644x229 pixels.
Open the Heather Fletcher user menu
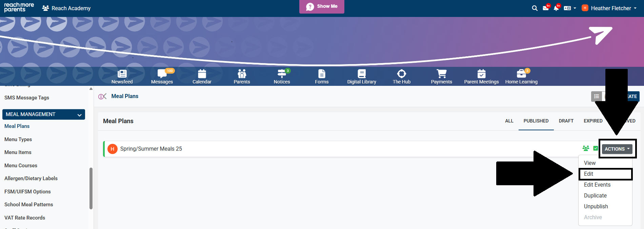[x=609, y=8]
